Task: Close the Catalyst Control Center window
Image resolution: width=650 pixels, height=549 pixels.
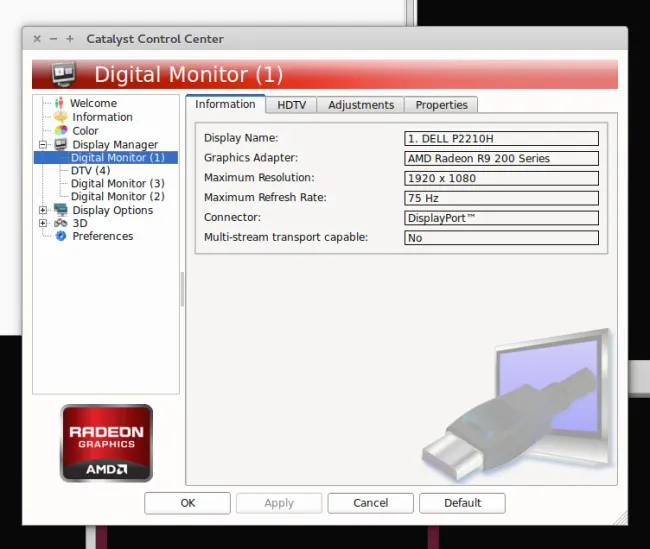Action: 37,39
